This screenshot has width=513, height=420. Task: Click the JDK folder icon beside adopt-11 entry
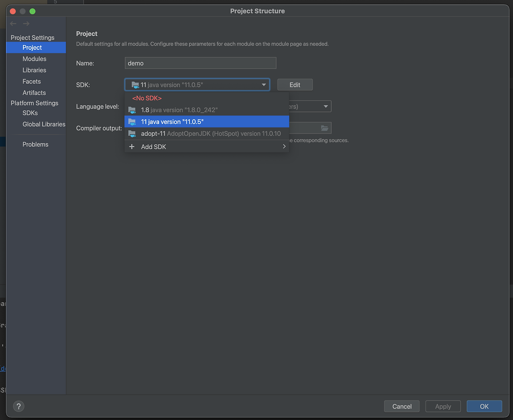point(132,133)
